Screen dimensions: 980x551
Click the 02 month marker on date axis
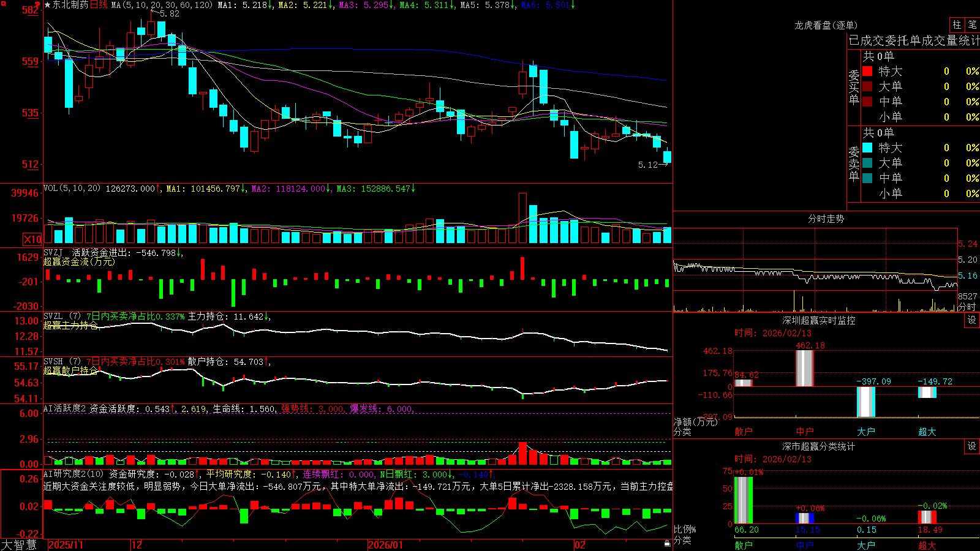point(580,545)
